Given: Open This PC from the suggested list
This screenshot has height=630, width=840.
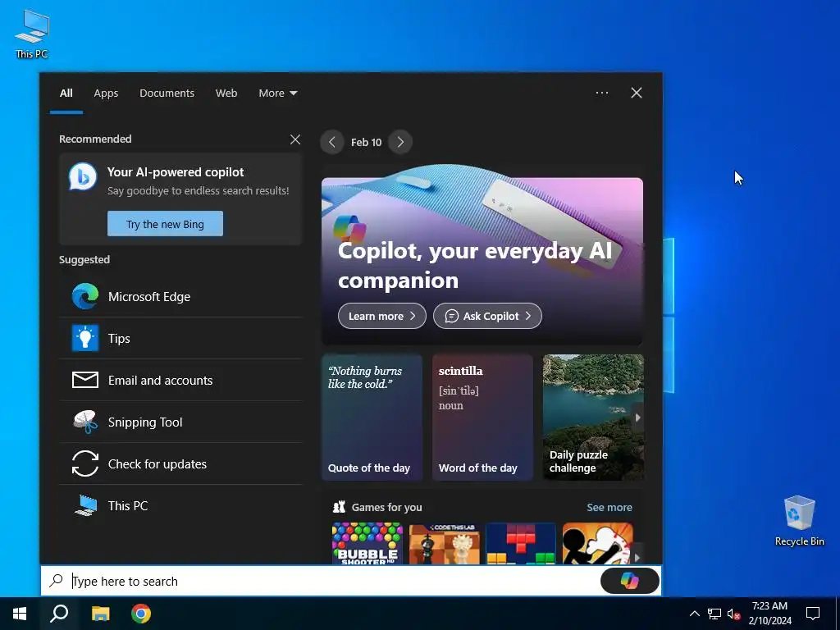Looking at the screenshot, I should pos(180,505).
